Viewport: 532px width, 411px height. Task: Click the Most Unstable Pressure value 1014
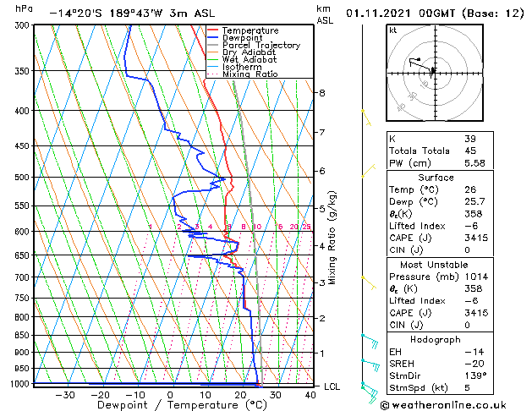(x=476, y=277)
